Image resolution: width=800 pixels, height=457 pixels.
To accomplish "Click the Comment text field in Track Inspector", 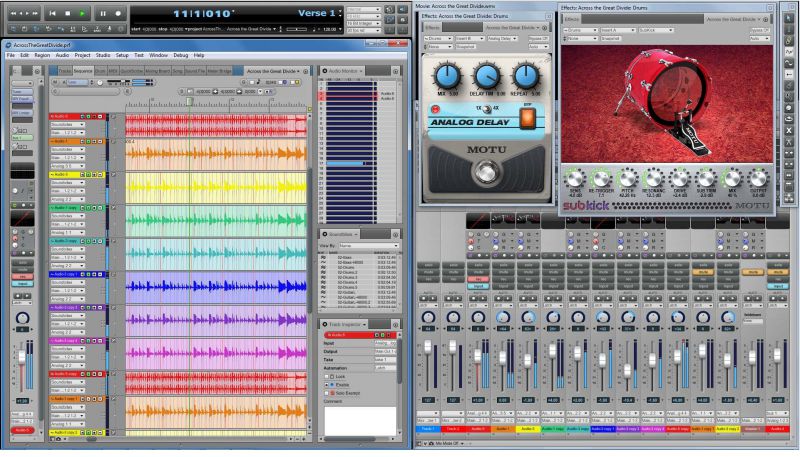I will pos(360,421).
